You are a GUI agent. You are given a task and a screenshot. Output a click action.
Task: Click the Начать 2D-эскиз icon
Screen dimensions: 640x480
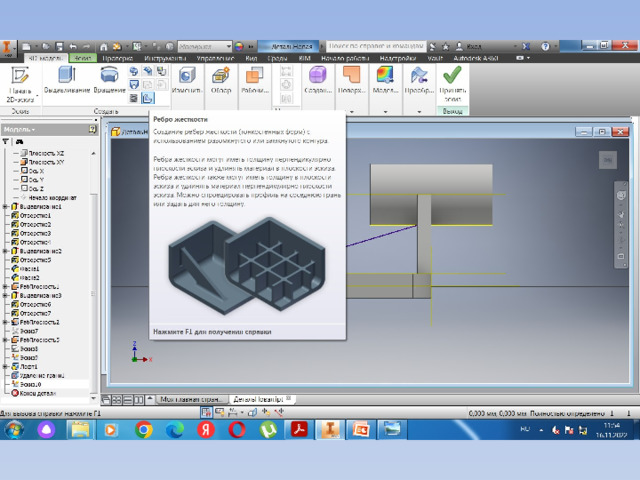tap(20, 84)
